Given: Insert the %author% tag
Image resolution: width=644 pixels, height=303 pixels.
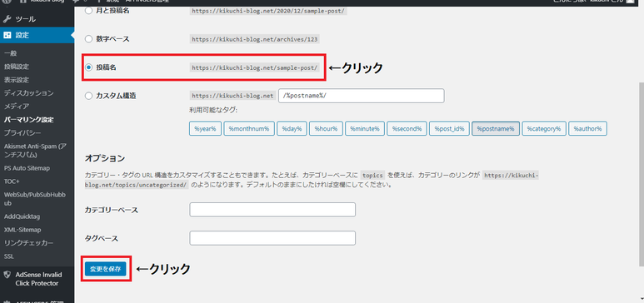Looking at the screenshot, I should pos(587,128).
